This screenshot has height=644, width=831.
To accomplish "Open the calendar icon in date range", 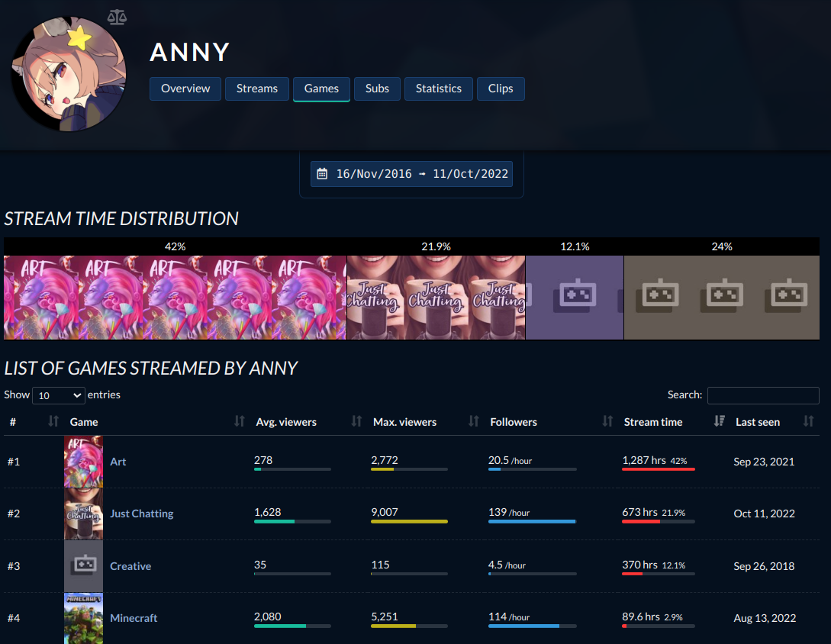I will [322, 173].
